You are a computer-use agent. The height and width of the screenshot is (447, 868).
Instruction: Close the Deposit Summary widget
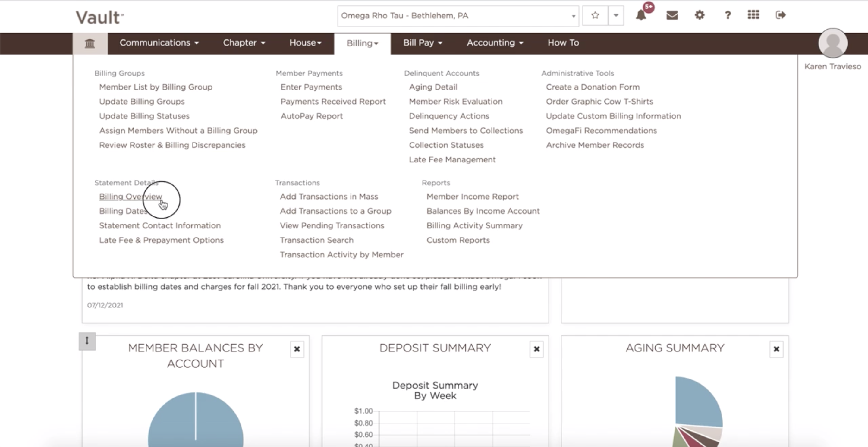(x=536, y=349)
